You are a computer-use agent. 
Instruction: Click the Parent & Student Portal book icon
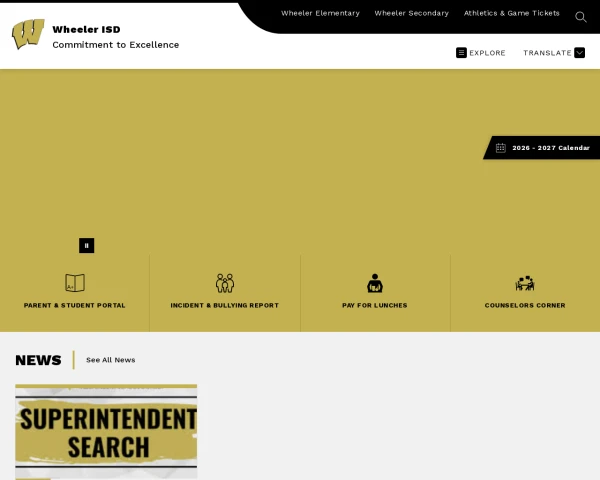(x=75, y=283)
